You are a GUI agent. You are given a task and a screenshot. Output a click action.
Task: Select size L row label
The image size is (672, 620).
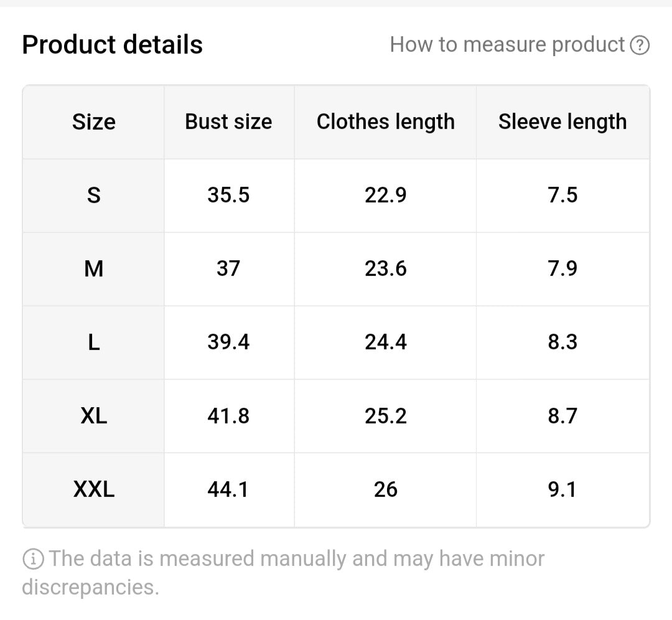pyautogui.click(x=93, y=342)
